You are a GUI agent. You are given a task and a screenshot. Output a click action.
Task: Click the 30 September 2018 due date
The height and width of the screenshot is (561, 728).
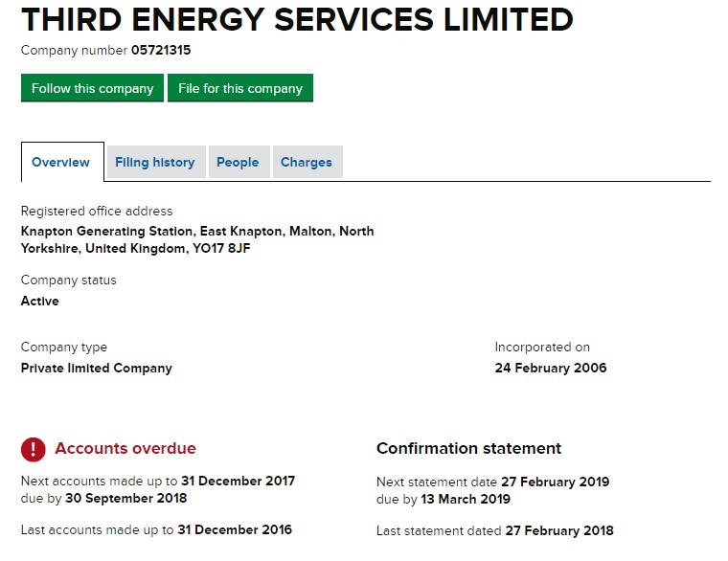pyautogui.click(x=127, y=498)
